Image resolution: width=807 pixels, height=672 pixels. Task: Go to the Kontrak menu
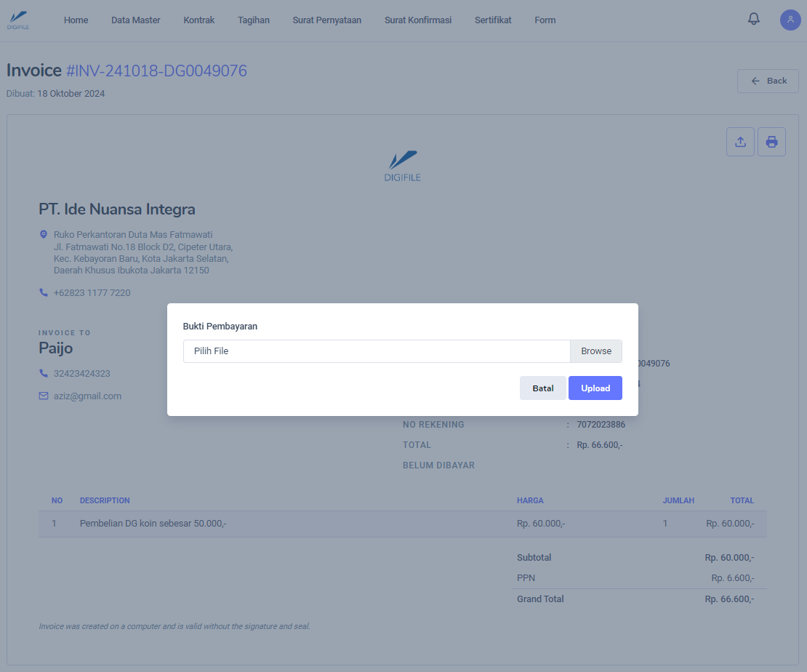(198, 20)
